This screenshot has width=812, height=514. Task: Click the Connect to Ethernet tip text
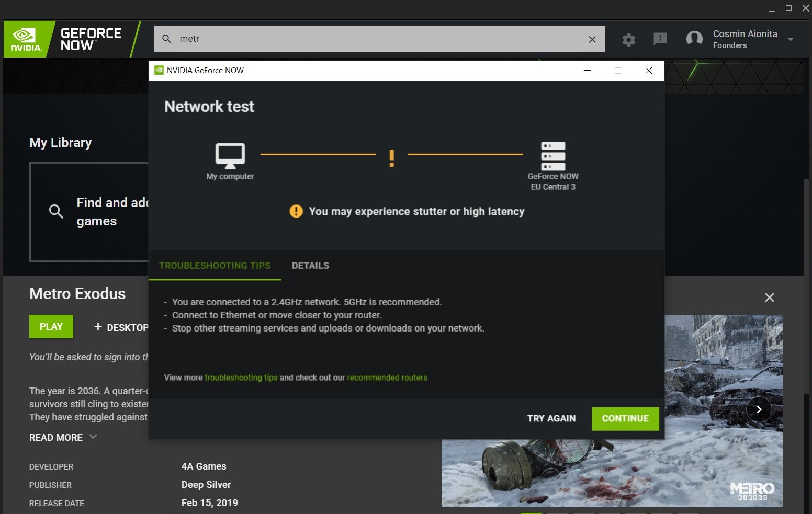[277, 315]
